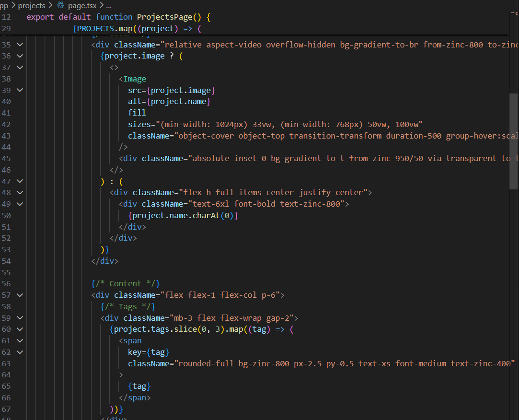Click line number 63 in gutter
519x420 pixels.
point(6,364)
